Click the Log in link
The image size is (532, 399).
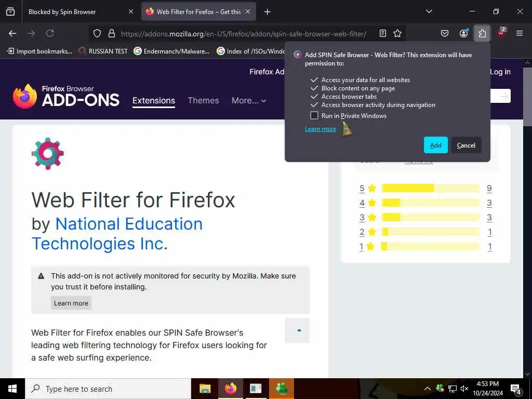(x=500, y=72)
